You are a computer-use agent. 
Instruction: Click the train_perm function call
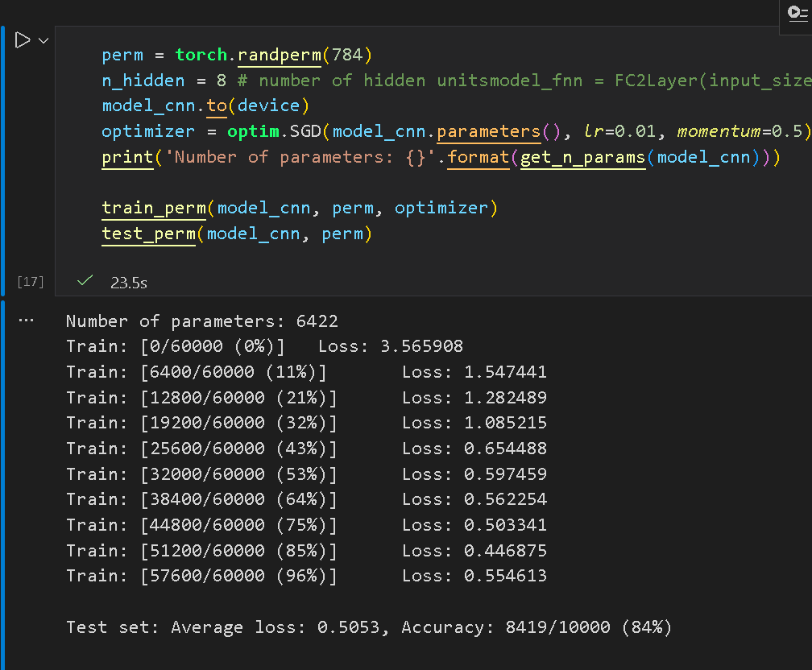pos(153,208)
